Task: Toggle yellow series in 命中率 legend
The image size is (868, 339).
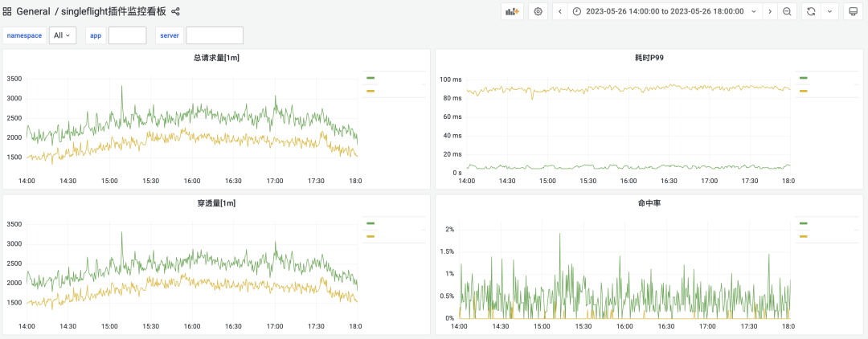Action: click(x=803, y=236)
